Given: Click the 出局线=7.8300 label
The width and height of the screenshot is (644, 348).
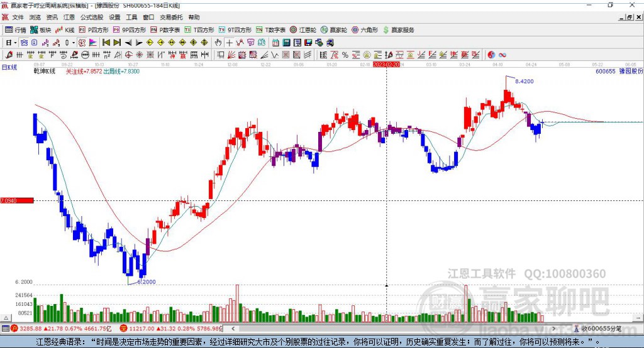Looking at the screenshot, I should point(121,72).
